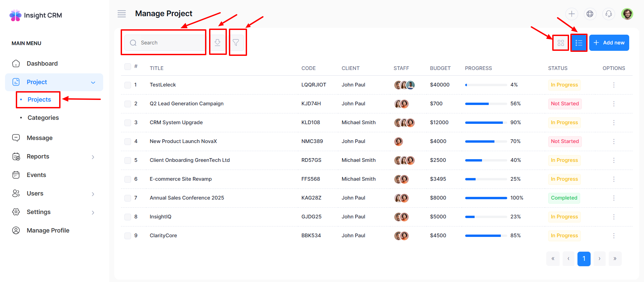
Task: Click the download/export icon
Action: pos(217,42)
